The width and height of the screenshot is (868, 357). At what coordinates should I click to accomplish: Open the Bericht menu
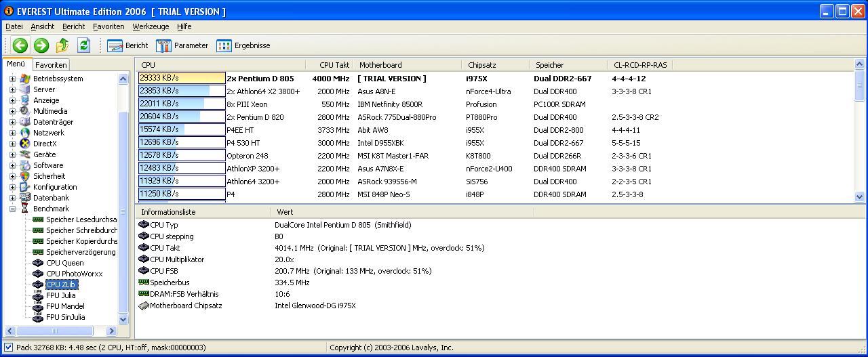point(74,26)
